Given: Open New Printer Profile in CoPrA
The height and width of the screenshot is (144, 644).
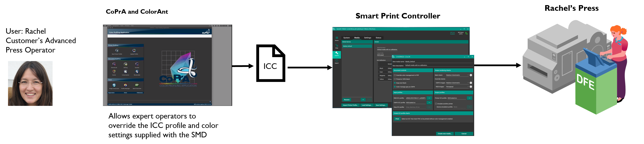Looking at the screenshot, I should (x=117, y=52).
